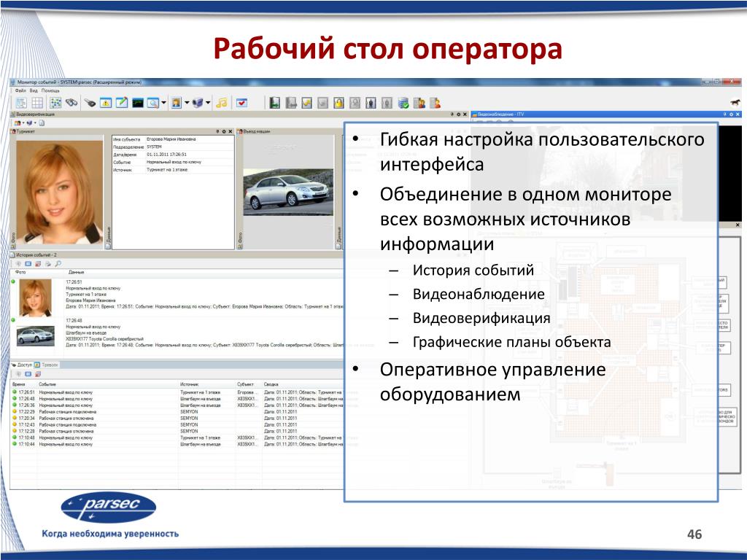
Task: Click the binoculars icon in the main toolbar
Action: point(71,102)
